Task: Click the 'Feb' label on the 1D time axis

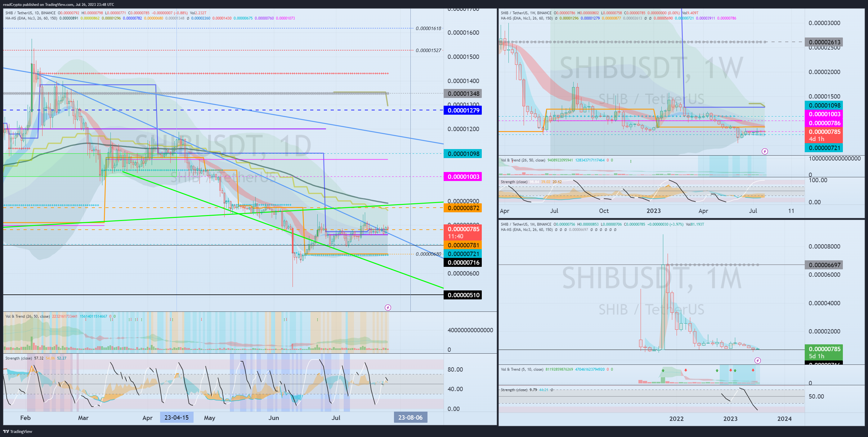Action: pyautogui.click(x=25, y=417)
